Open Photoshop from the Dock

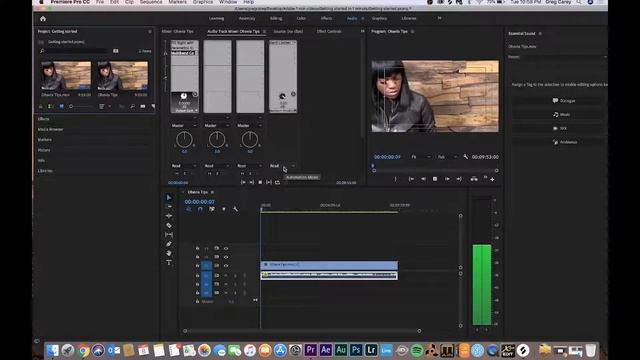(356, 350)
